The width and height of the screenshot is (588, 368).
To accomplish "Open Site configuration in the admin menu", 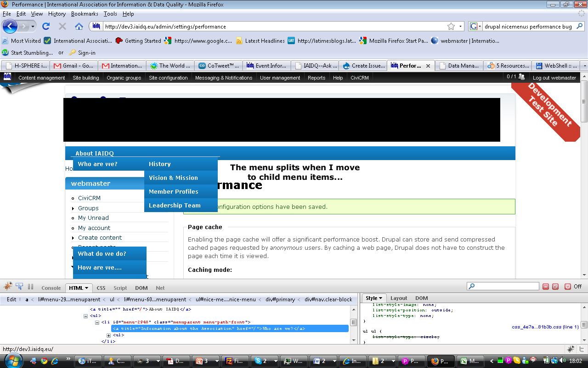I will tap(168, 78).
